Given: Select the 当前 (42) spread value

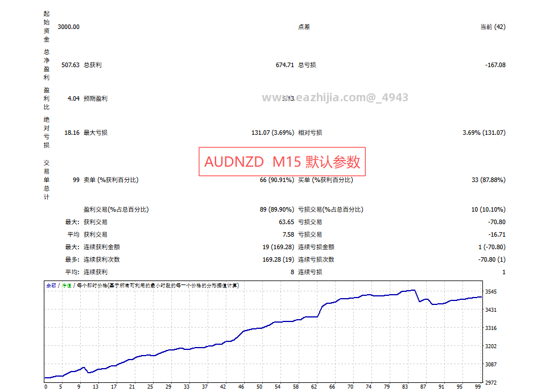Looking at the screenshot, I should click(x=493, y=27).
